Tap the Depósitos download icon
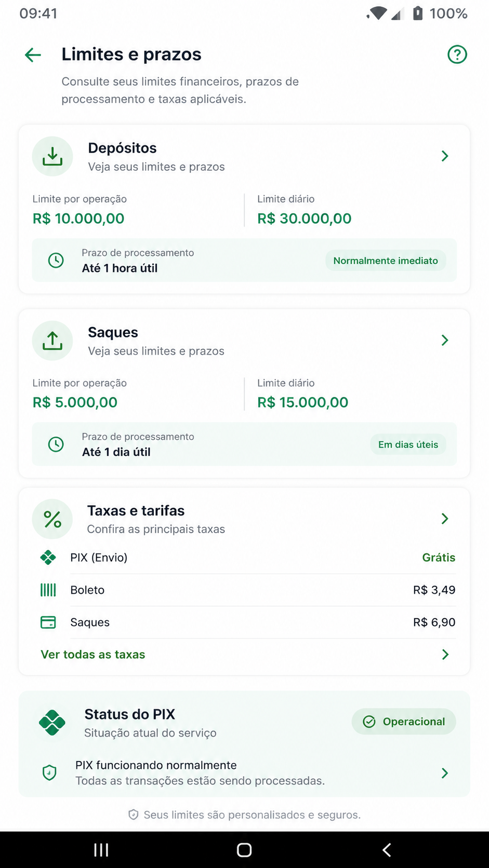The height and width of the screenshot is (868, 489). [52, 156]
